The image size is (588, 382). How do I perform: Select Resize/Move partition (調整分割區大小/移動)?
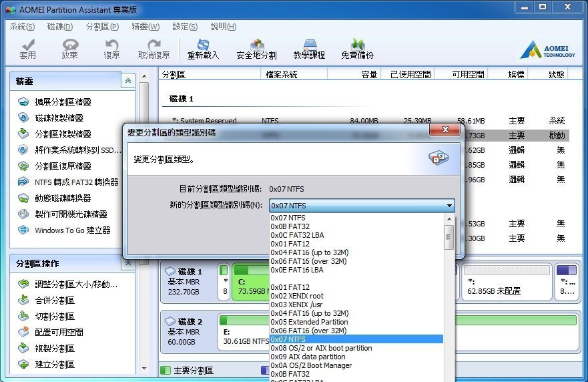pos(76,284)
